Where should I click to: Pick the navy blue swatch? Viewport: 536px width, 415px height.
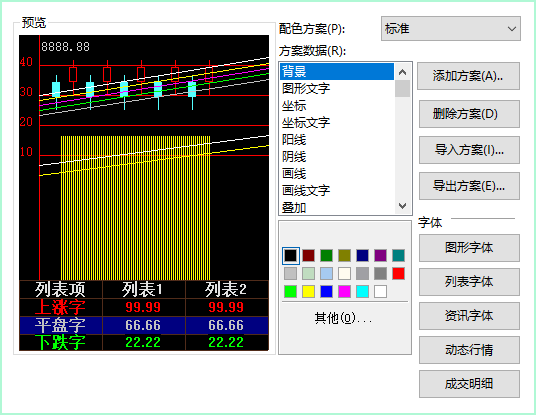click(x=362, y=255)
